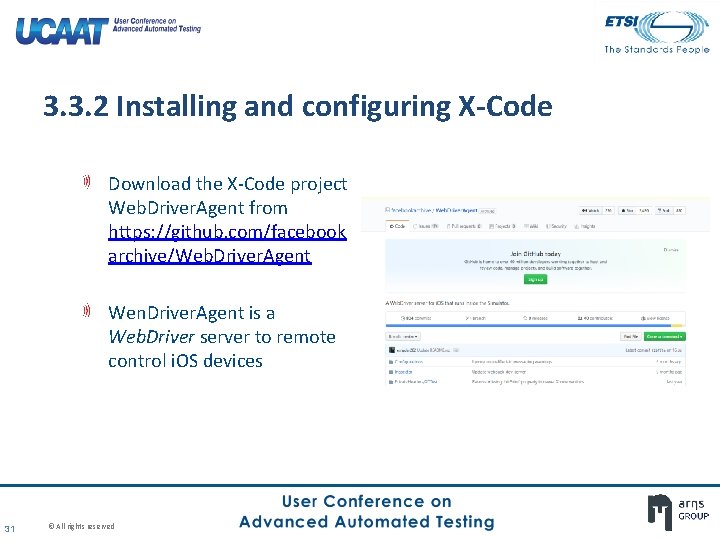The width and height of the screenshot is (720, 540).
Task: Click the Fork button on the repository
Action: pyautogui.click(x=664, y=211)
